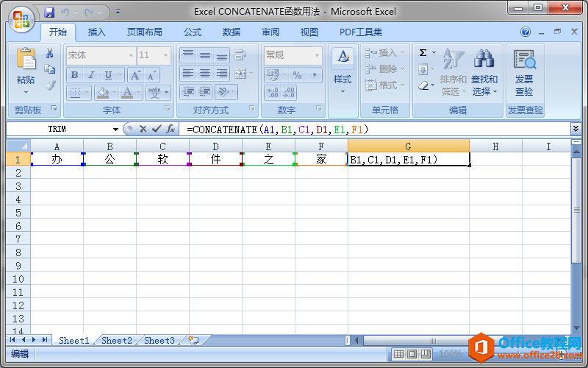Viewport: 588px width, 368px height.
Task: Open font size 11 dropdown
Action: [165, 55]
